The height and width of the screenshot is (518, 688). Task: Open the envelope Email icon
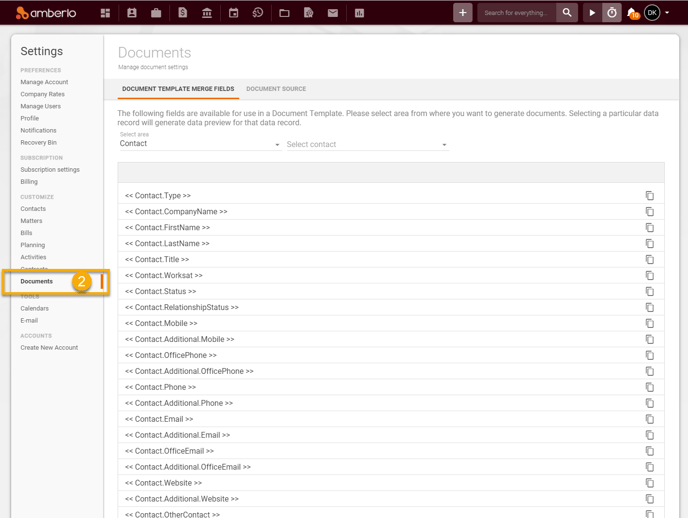333,13
